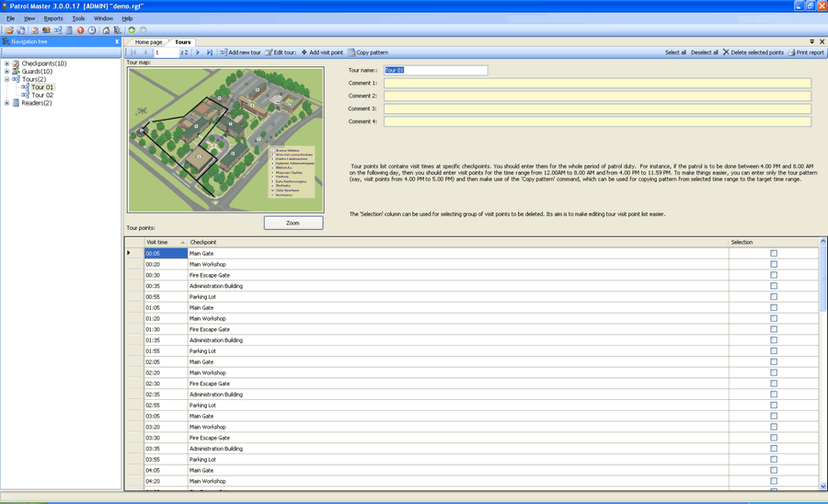
Task: Close the Navigation tree panel
Action: click(117, 41)
